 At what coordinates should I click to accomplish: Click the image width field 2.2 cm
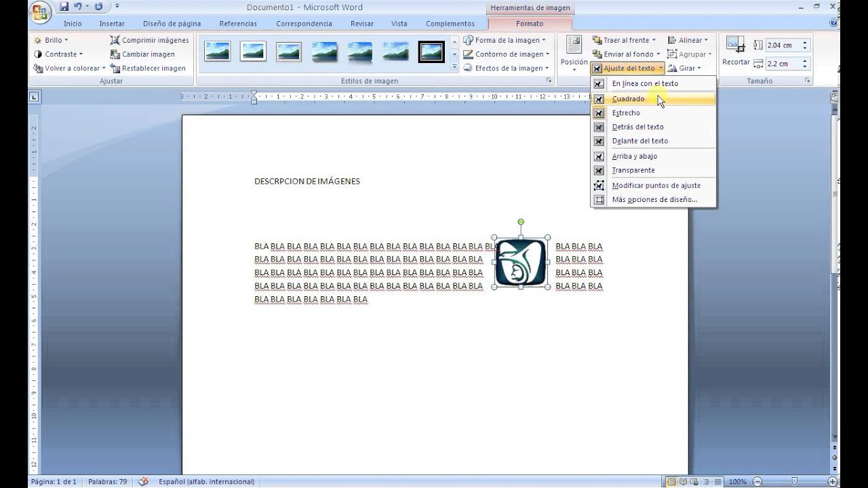click(x=783, y=64)
